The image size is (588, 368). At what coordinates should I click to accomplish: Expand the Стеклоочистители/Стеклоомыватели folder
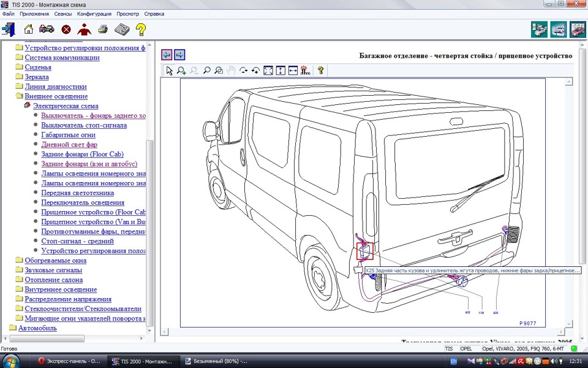(x=19, y=309)
